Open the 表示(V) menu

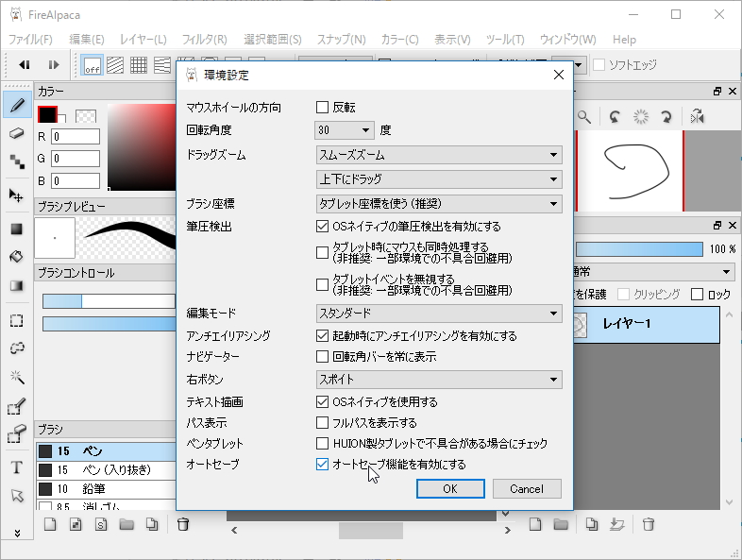click(452, 40)
